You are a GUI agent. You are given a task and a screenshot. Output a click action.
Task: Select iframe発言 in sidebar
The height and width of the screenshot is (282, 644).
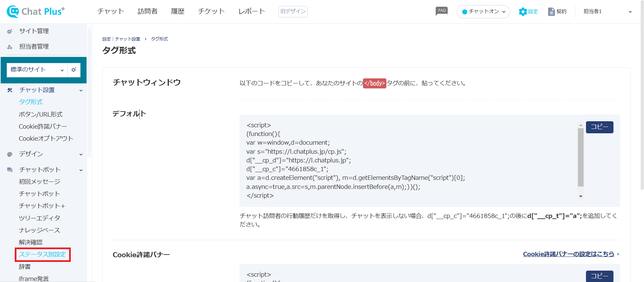click(x=34, y=279)
